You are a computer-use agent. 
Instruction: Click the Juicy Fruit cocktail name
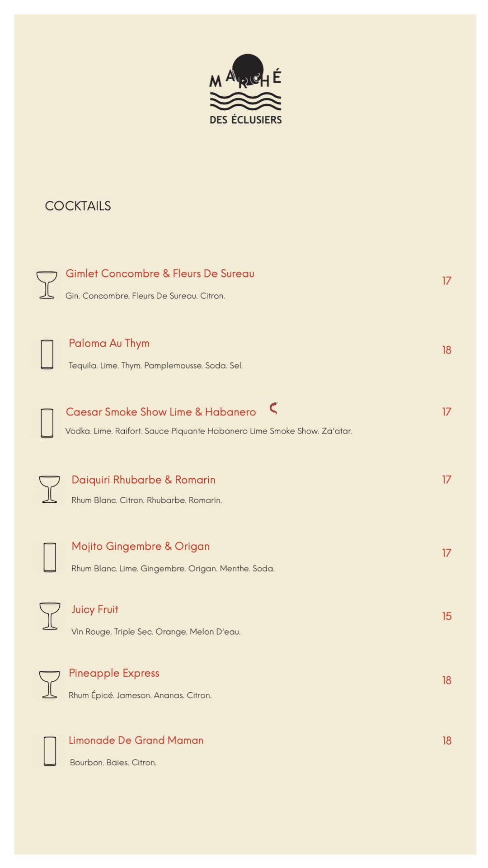(x=95, y=609)
